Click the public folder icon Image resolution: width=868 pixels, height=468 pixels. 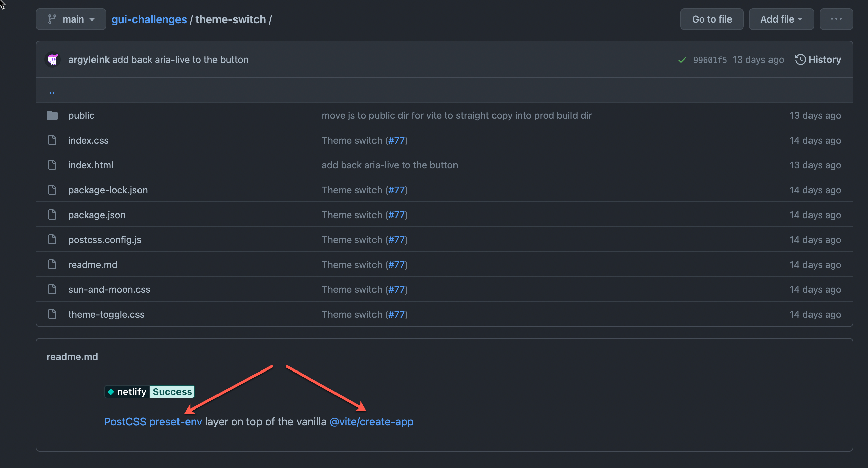click(x=52, y=115)
